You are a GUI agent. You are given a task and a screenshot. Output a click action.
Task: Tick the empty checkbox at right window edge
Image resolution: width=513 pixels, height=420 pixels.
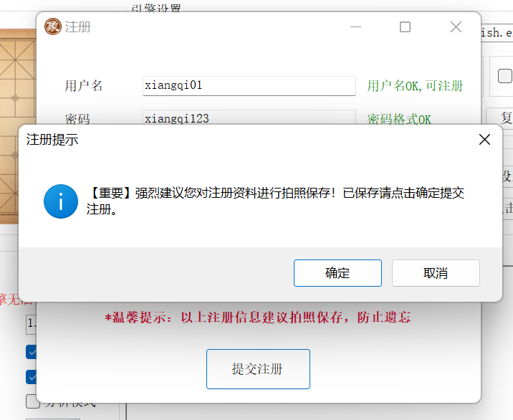click(504, 76)
